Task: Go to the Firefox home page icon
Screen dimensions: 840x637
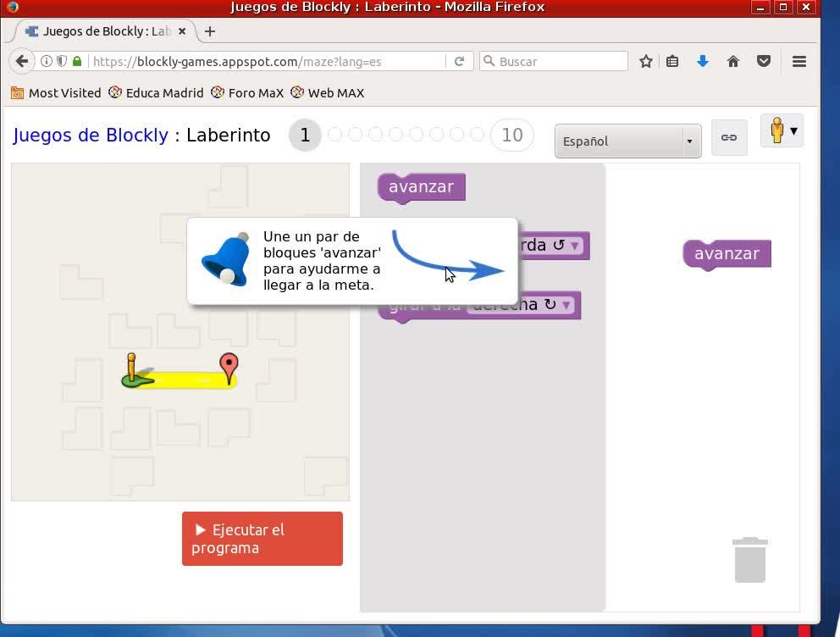Action: (x=733, y=61)
